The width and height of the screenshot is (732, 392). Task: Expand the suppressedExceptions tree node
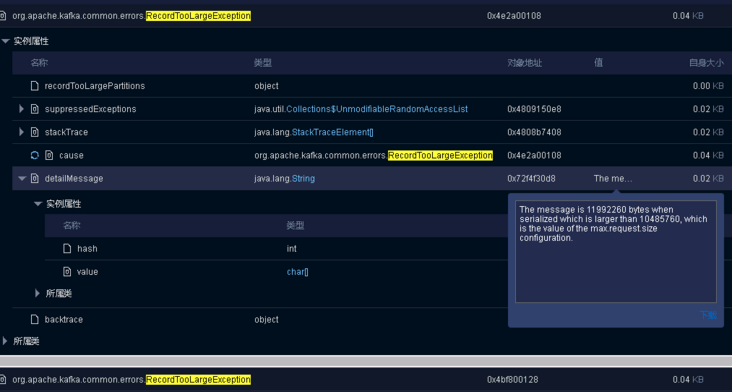[21, 109]
